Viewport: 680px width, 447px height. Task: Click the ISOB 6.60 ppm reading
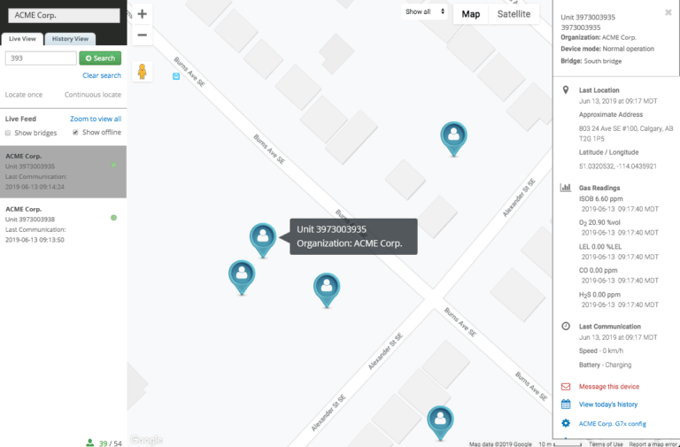pos(601,199)
